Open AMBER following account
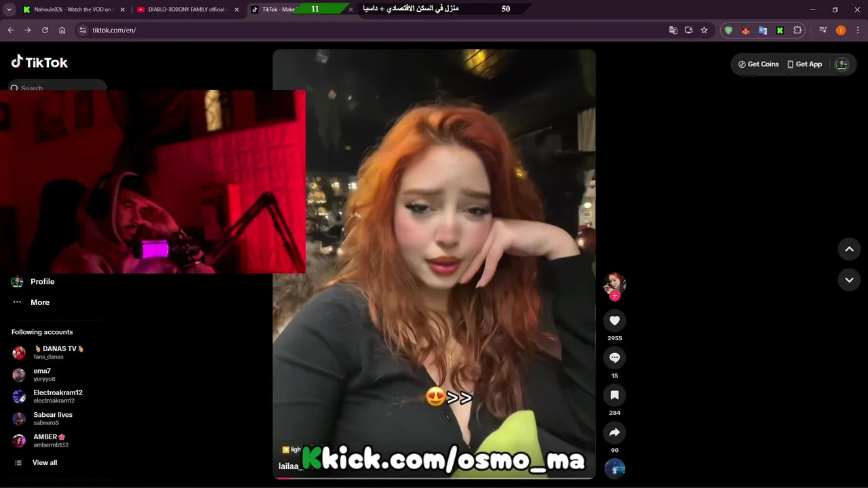Viewport: 868px width, 488px height. tap(51, 441)
